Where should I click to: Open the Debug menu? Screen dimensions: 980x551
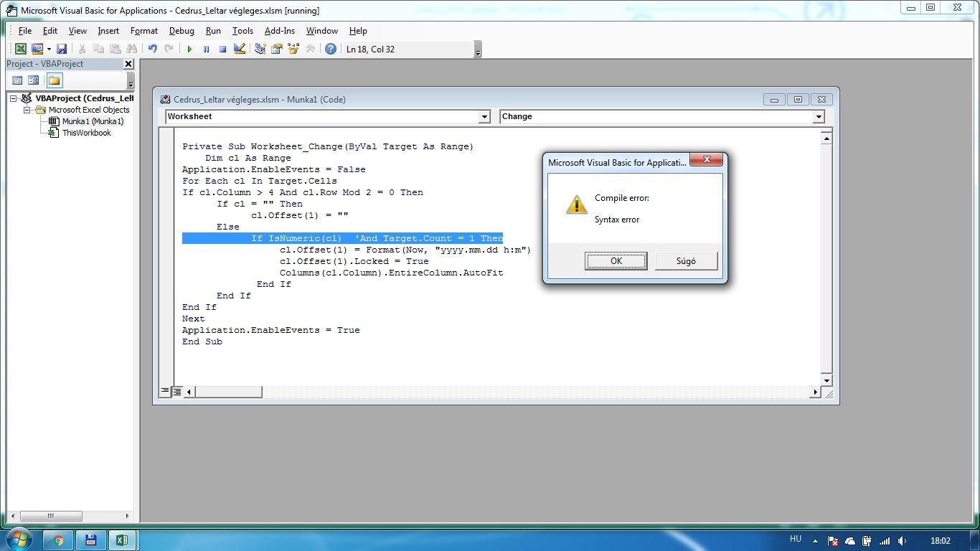(x=182, y=31)
